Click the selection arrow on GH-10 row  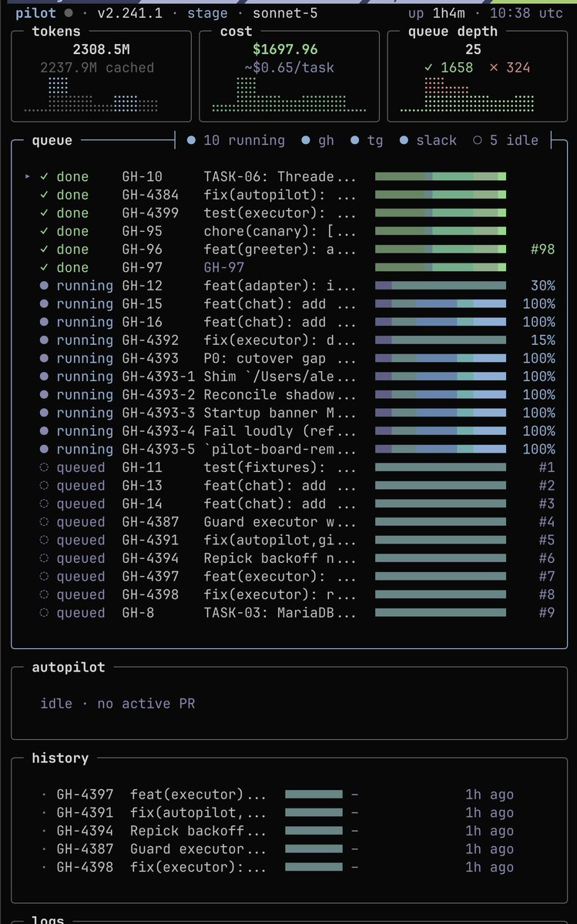(29, 177)
